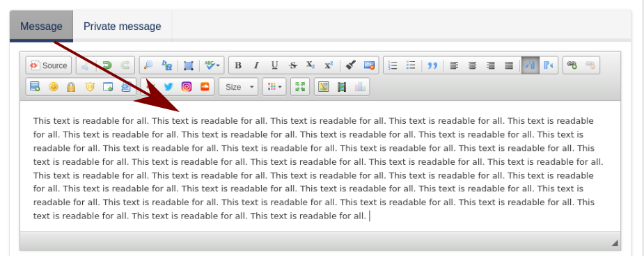Image resolution: width=644 pixels, height=256 pixels.
Task: Maximize the editor with the green arrows icon
Action: point(300,86)
